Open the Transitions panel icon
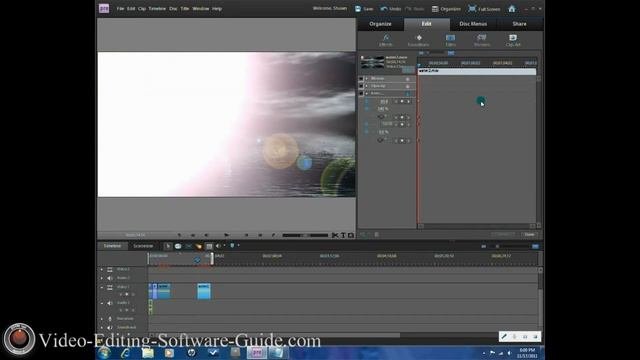 (x=418, y=40)
